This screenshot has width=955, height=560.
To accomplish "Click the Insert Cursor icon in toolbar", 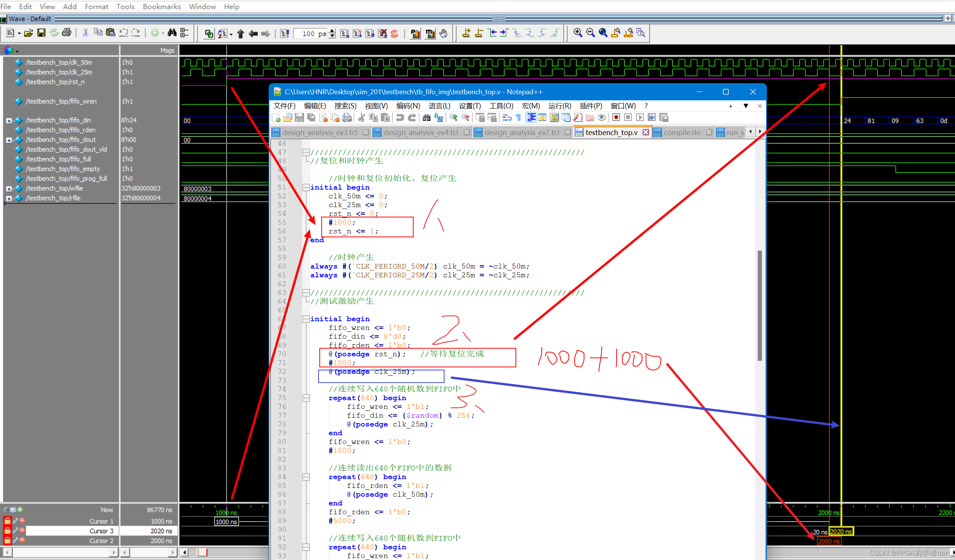I will tap(466, 33).
